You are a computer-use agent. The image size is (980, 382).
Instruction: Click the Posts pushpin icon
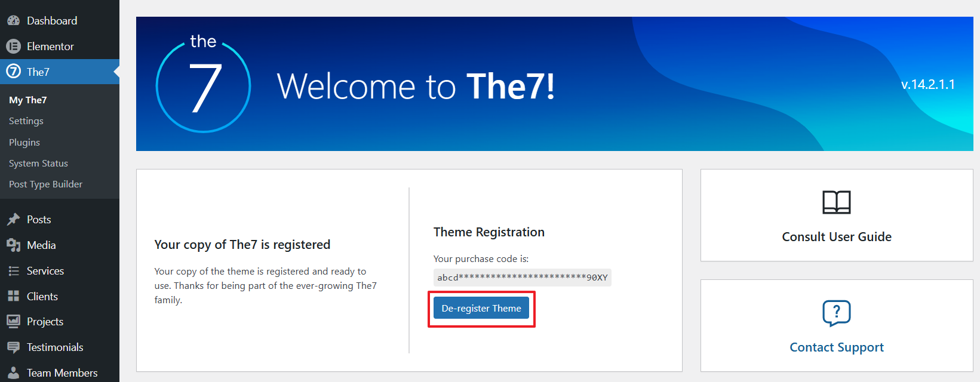(13, 220)
